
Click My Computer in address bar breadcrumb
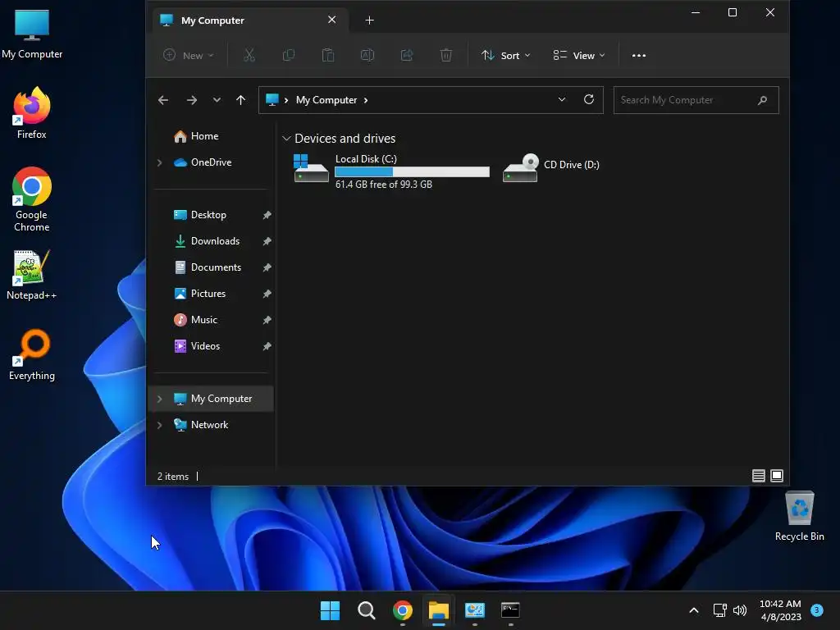(326, 100)
